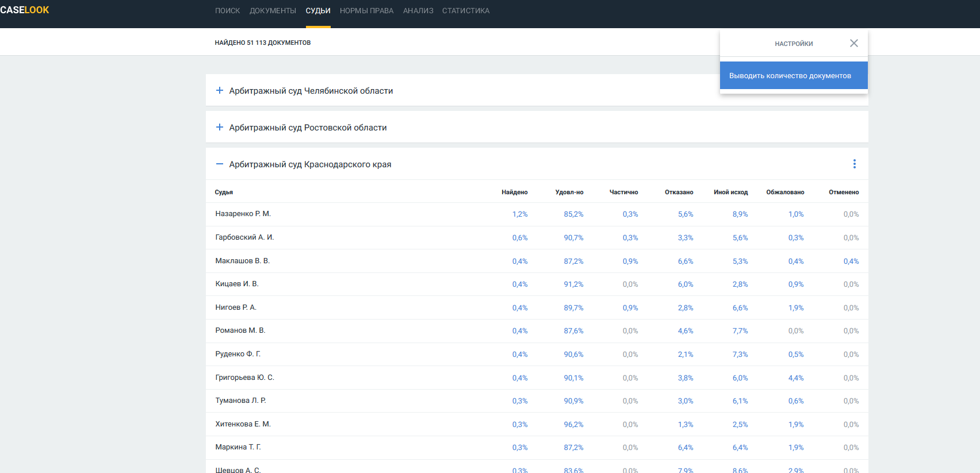This screenshot has width=980, height=473.
Task: Go to the Нормы права tab
Action: click(x=366, y=11)
